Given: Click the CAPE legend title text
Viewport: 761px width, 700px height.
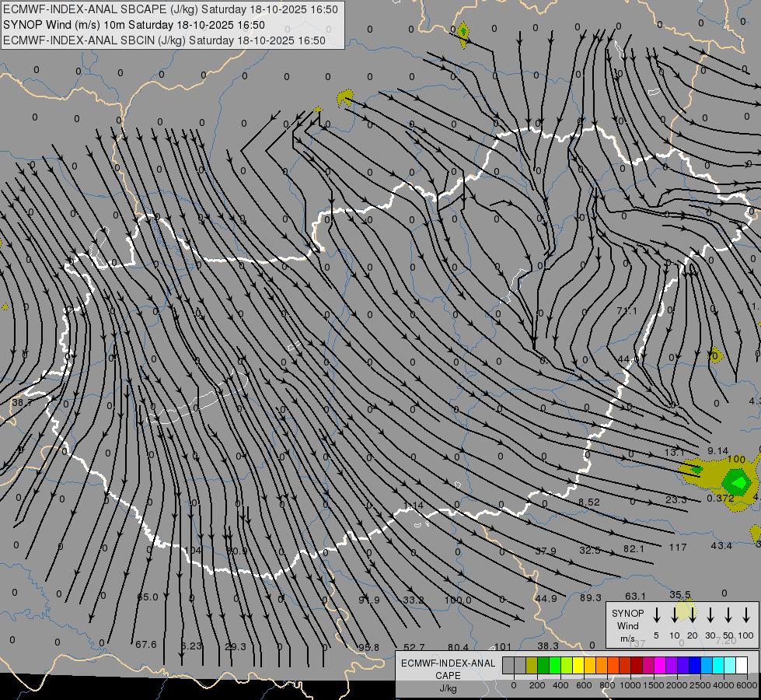Looking at the screenshot, I should (447, 670).
